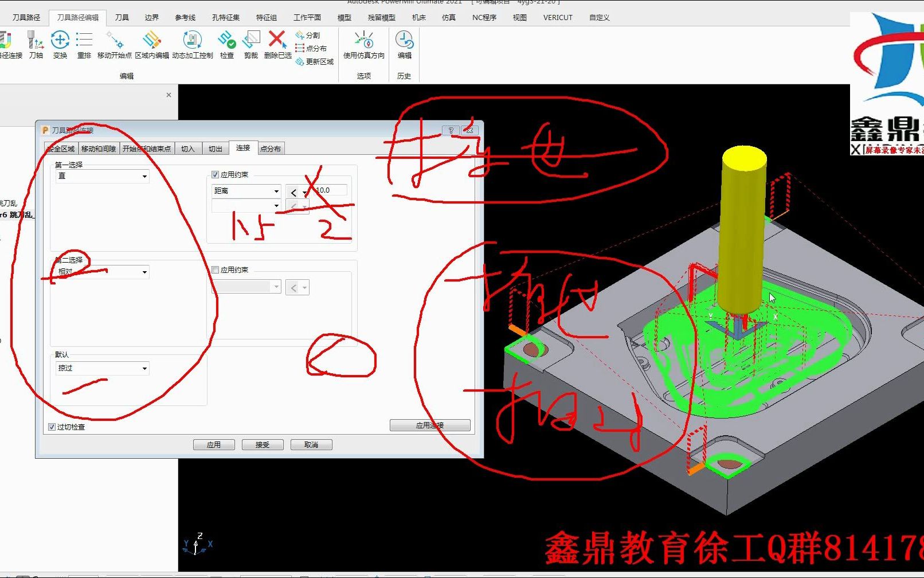Click the 接受 button
924x578 pixels.
[x=263, y=444]
